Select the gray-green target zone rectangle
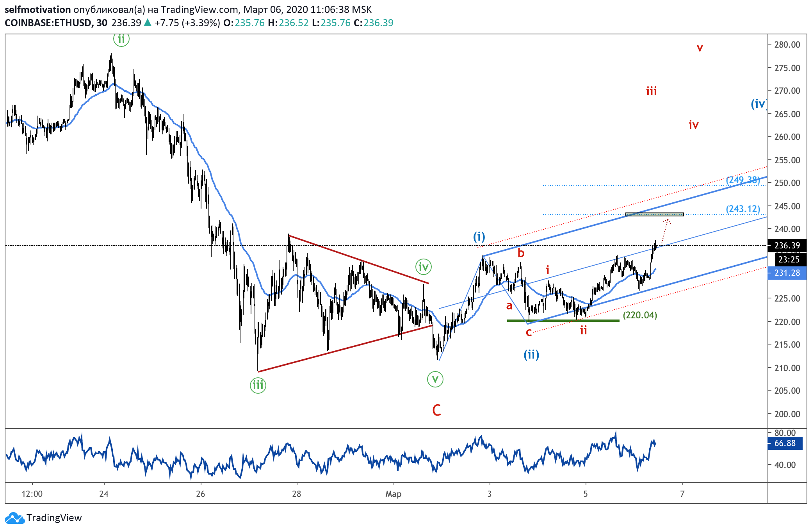Screen dimensions: 812x532 pyautogui.click(x=655, y=214)
